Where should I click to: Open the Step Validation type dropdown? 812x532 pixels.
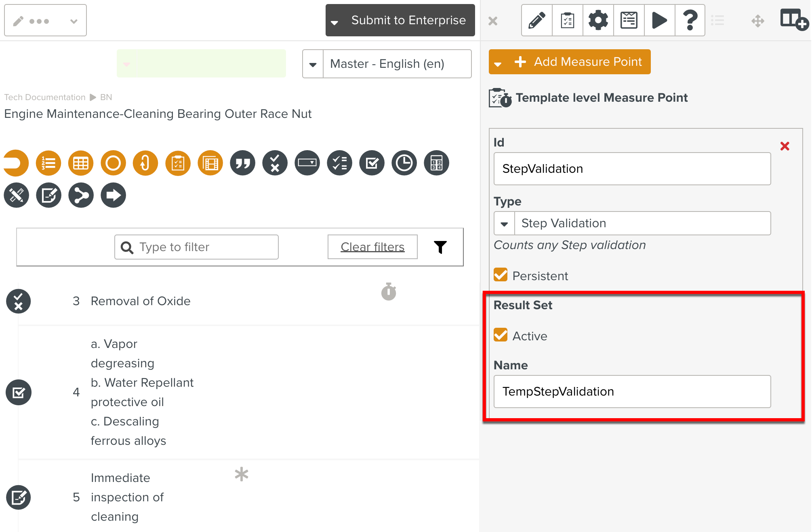pos(504,224)
